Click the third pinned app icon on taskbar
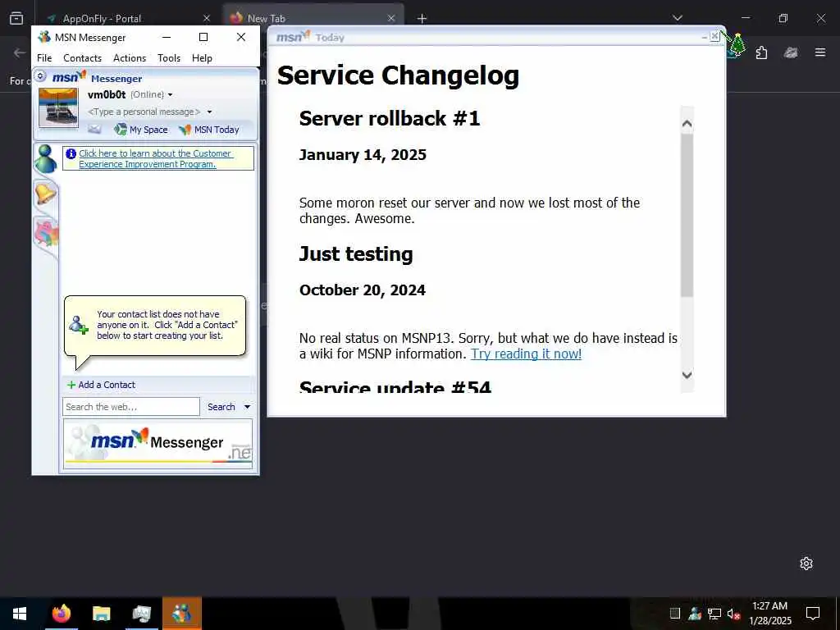Image resolution: width=840 pixels, height=630 pixels. coord(141,614)
